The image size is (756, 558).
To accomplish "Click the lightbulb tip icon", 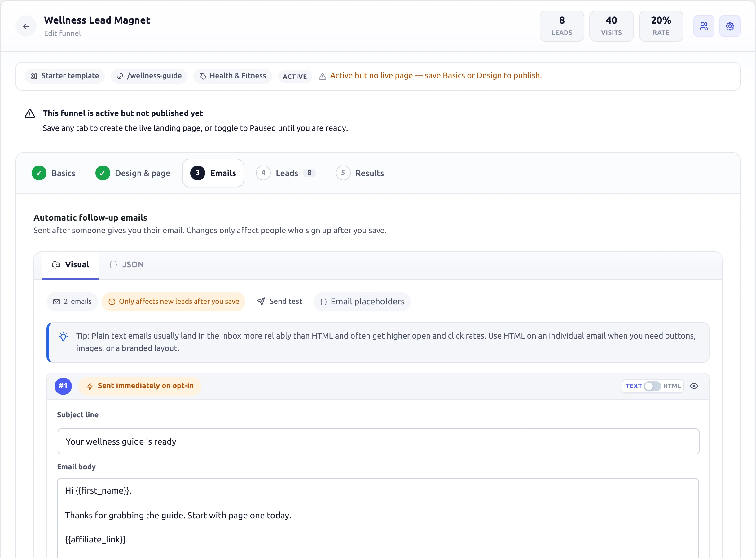I will point(63,336).
